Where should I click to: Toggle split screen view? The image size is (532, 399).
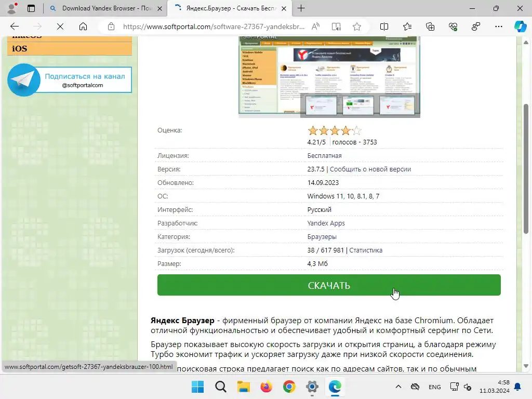click(384, 26)
